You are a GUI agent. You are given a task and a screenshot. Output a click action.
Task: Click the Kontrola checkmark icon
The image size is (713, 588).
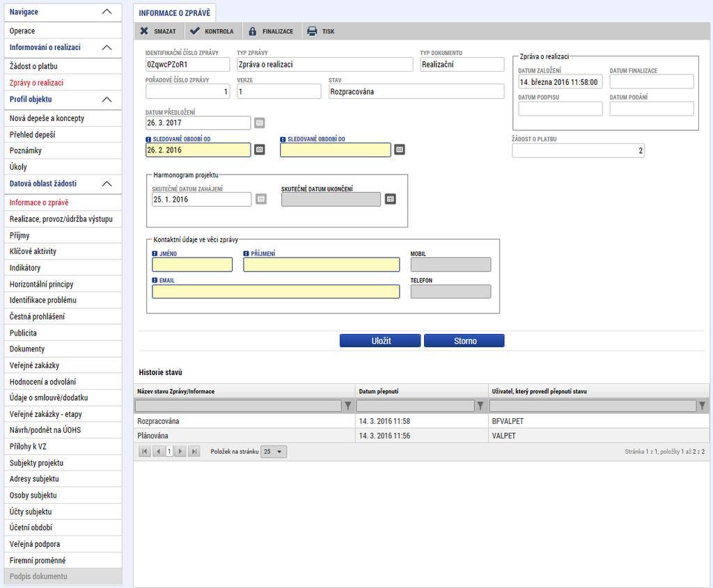tap(195, 31)
